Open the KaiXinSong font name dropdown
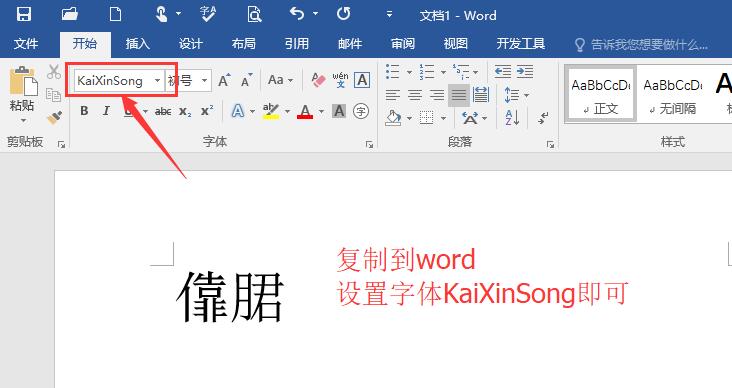 click(157, 81)
